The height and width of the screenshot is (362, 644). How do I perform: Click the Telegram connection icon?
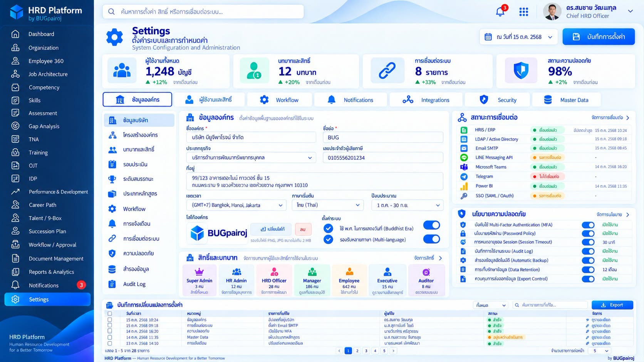(x=464, y=177)
